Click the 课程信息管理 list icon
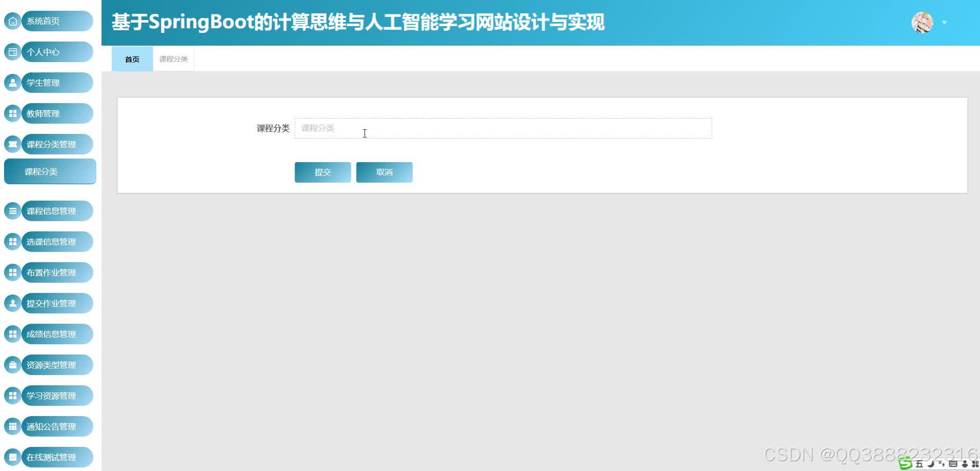This screenshot has height=471, width=980. click(13, 211)
